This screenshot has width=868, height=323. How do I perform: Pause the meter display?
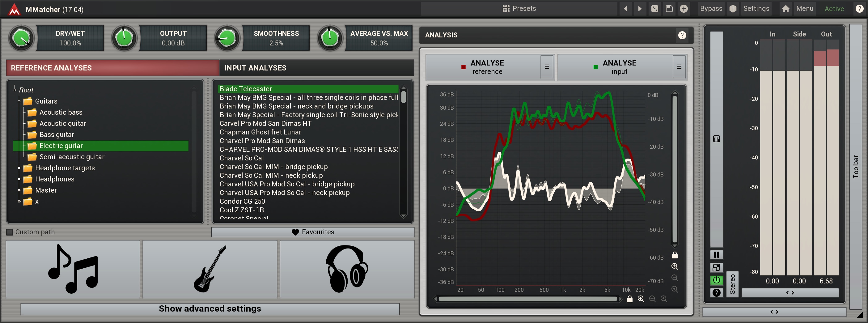point(716,255)
